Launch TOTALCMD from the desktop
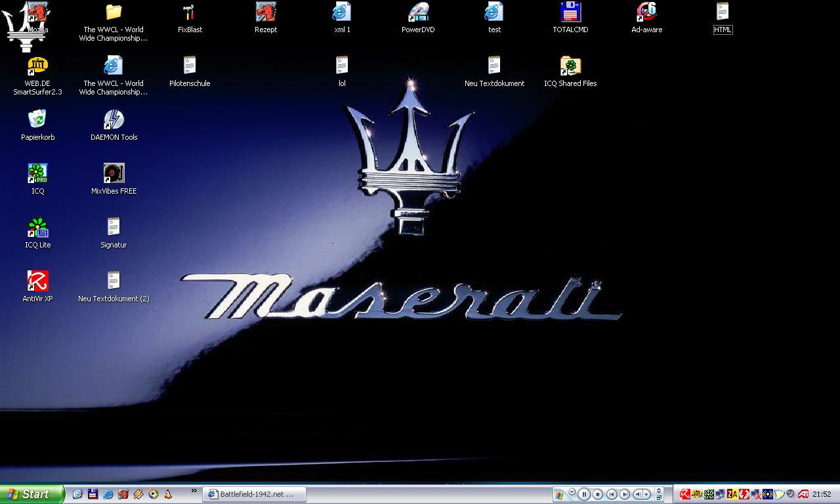Image resolution: width=840 pixels, height=504 pixels. point(570,12)
